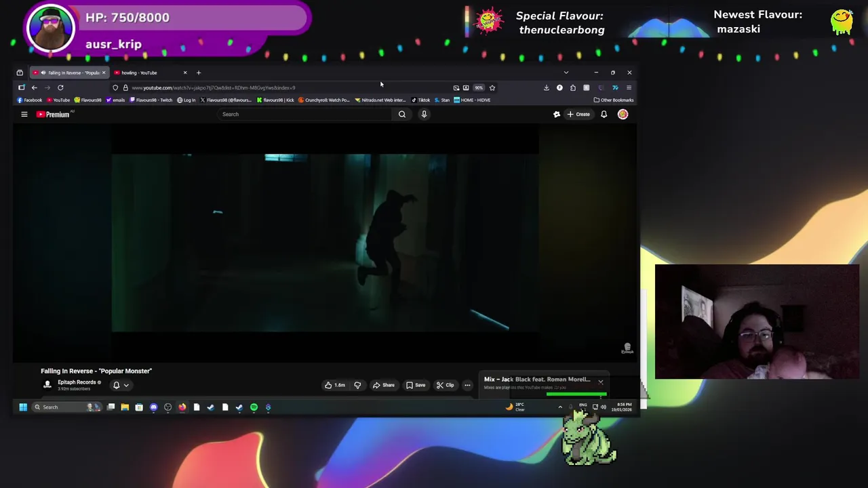The image size is (868, 488).
Task: Click the video player frame
Action: [325, 243]
